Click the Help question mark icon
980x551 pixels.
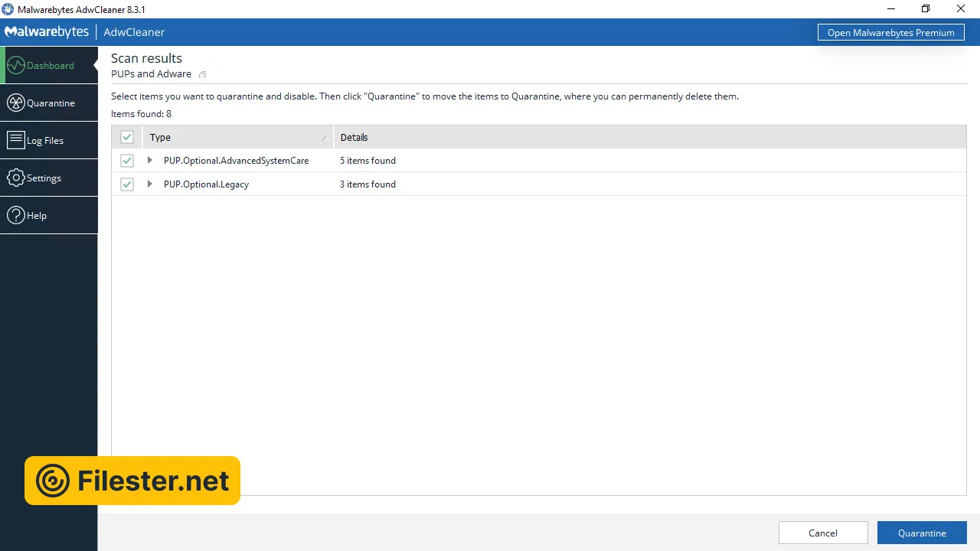coord(16,215)
